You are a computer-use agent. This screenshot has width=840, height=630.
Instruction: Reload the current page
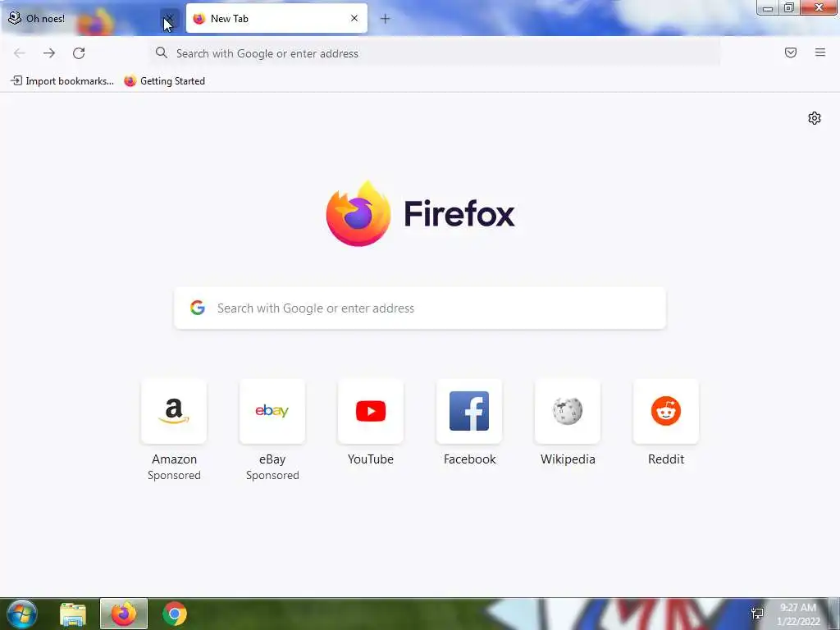[x=79, y=53]
